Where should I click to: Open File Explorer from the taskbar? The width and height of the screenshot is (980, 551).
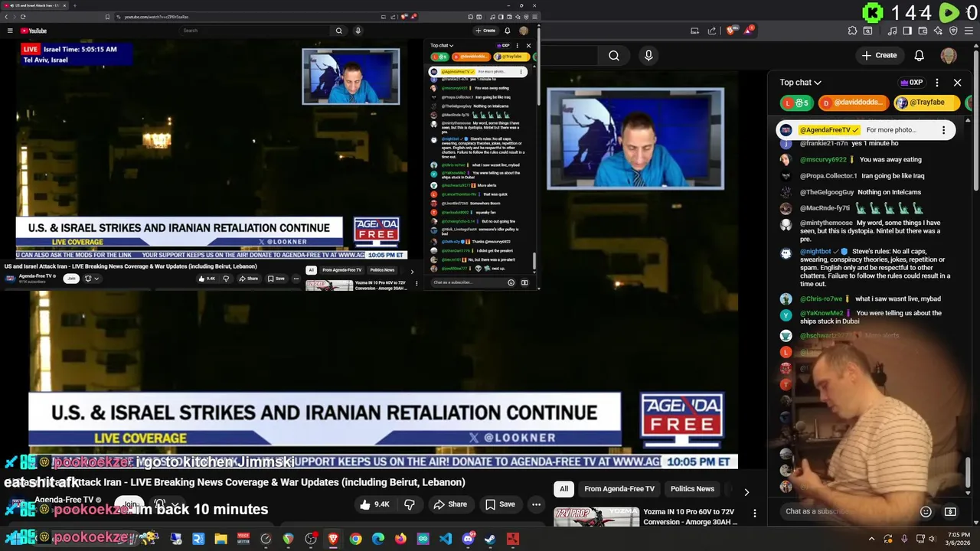pyautogui.click(x=220, y=539)
